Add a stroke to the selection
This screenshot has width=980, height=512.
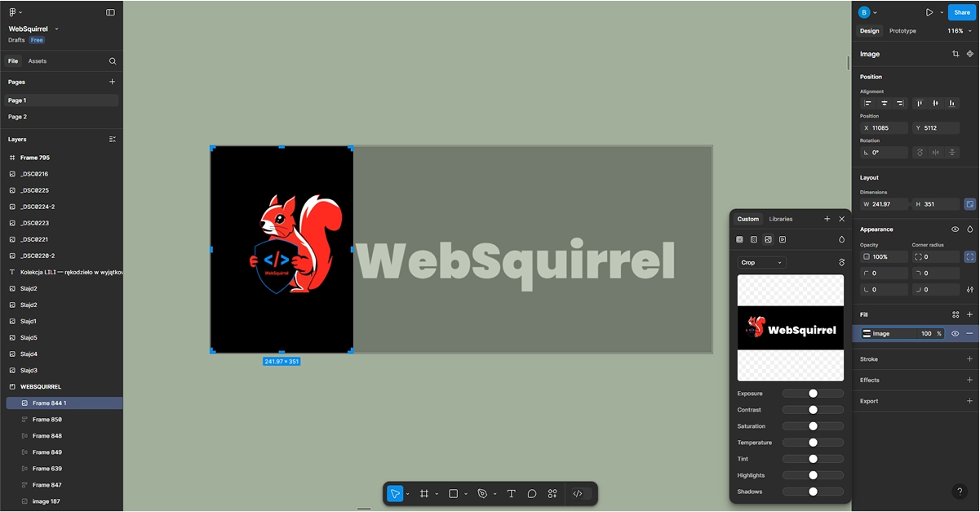tap(970, 358)
